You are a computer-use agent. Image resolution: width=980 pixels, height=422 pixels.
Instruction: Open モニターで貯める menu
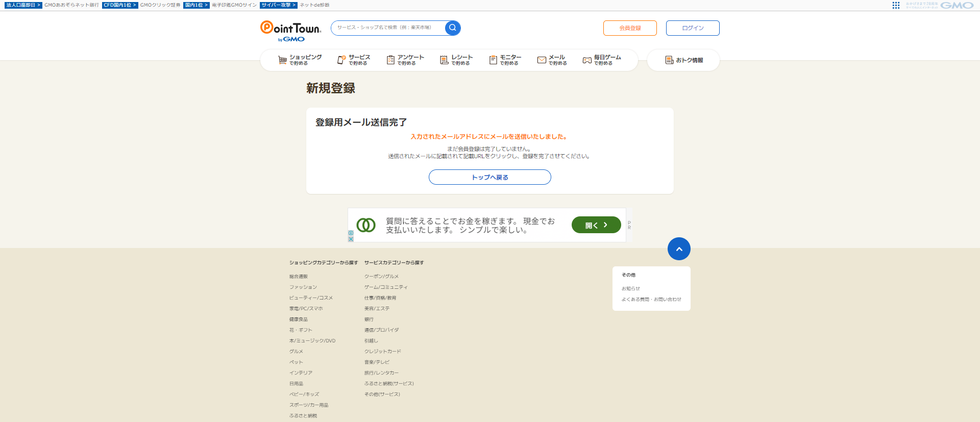(x=505, y=60)
